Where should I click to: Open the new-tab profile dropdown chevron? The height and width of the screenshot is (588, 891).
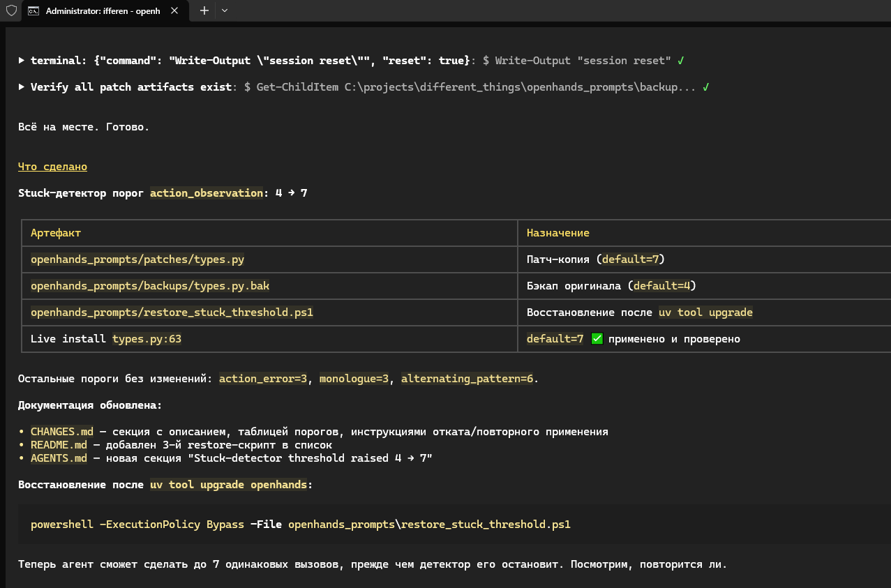tap(224, 10)
